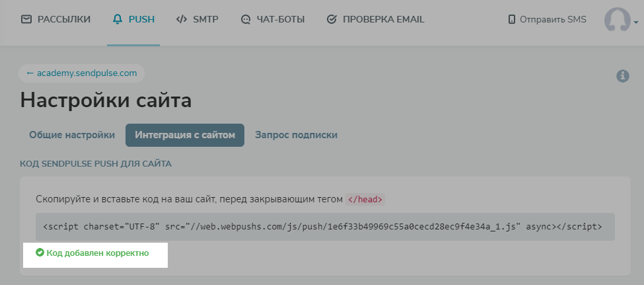The image size is (644, 285).
Task: Open the info icon on the right
Action: pos(622,76)
